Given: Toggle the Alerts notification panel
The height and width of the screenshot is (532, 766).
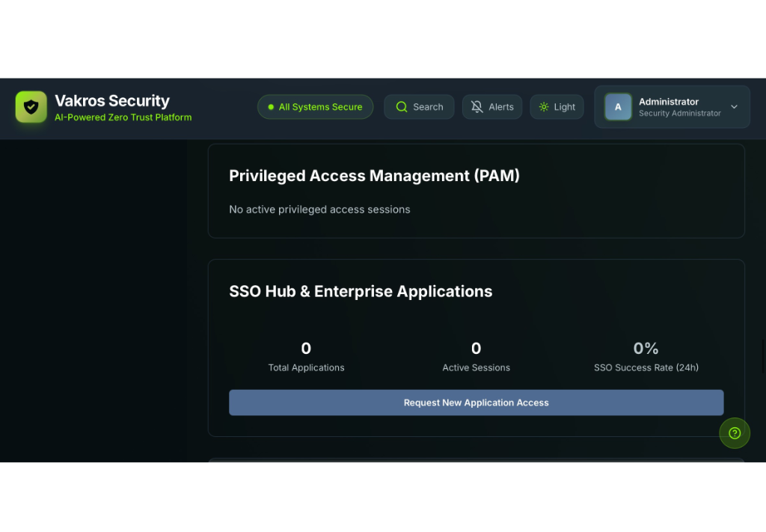Looking at the screenshot, I should (x=491, y=106).
